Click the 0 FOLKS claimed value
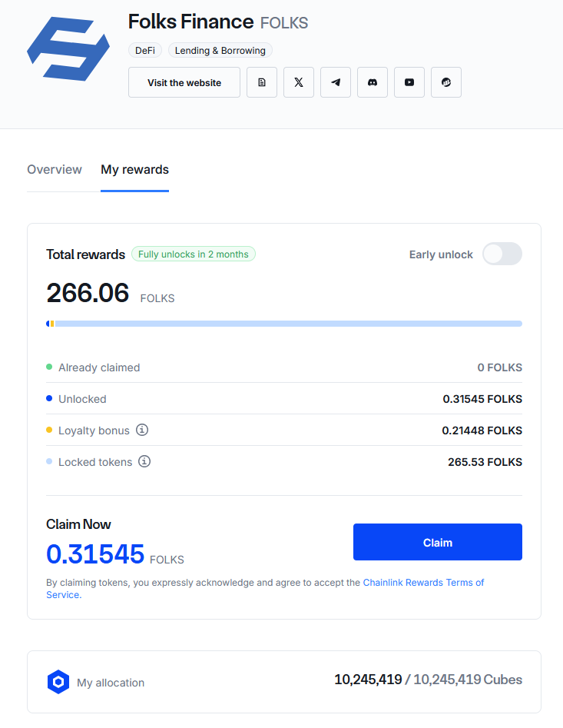The width and height of the screenshot is (563, 728). pyautogui.click(x=500, y=367)
